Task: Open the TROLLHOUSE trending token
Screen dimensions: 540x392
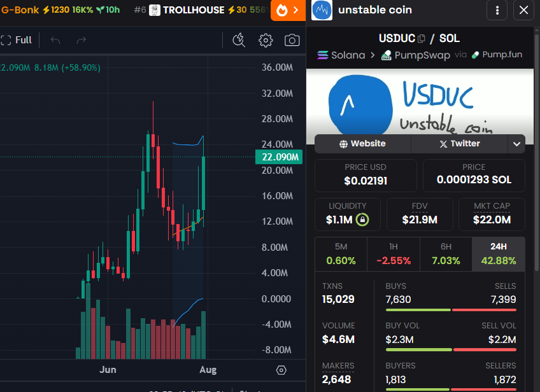Action: pyautogui.click(x=201, y=10)
